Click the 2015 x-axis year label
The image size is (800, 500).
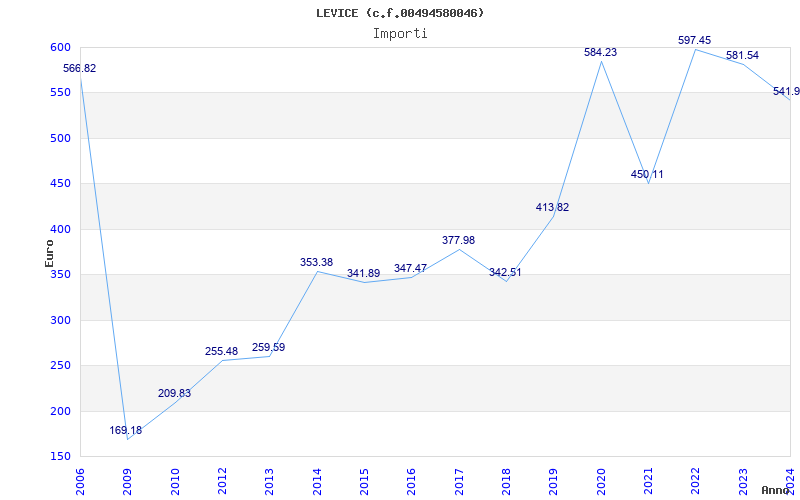coord(364,481)
